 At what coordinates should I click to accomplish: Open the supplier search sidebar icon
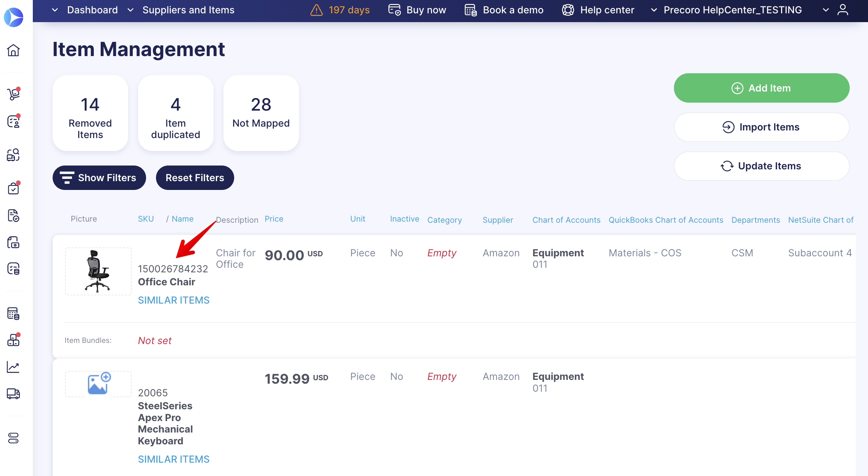(x=13, y=155)
